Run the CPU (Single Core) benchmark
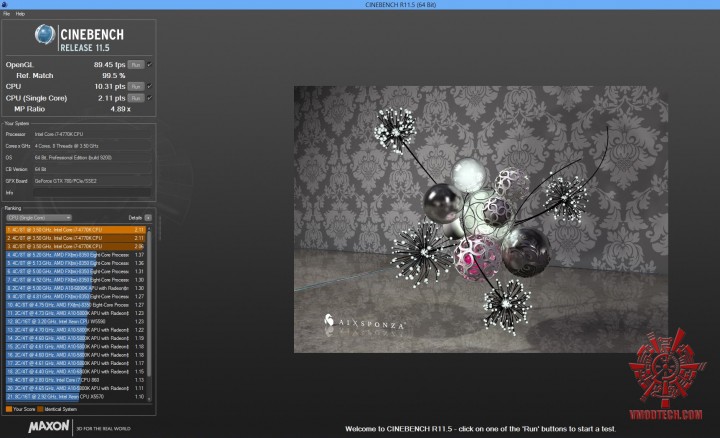 tap(136, 98)
